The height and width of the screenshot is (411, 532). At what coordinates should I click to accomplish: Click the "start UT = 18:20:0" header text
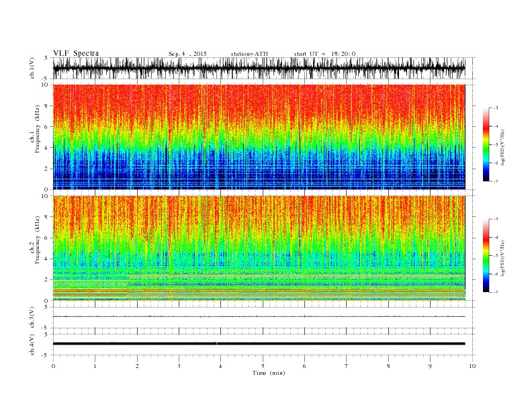324,54
